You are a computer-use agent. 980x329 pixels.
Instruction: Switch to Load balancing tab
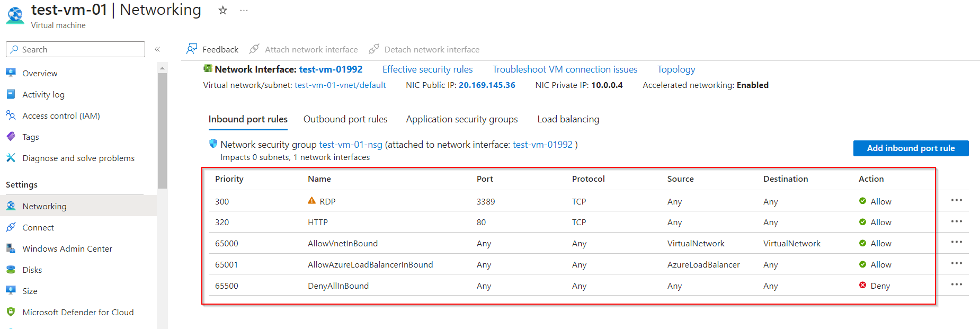568,119
